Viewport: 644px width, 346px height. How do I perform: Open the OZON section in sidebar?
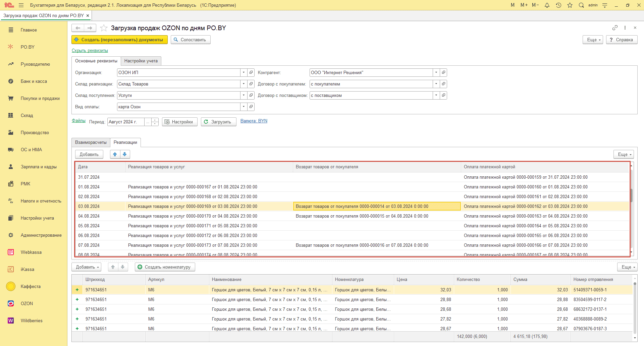pyautogui.click(x=27, y=303)
